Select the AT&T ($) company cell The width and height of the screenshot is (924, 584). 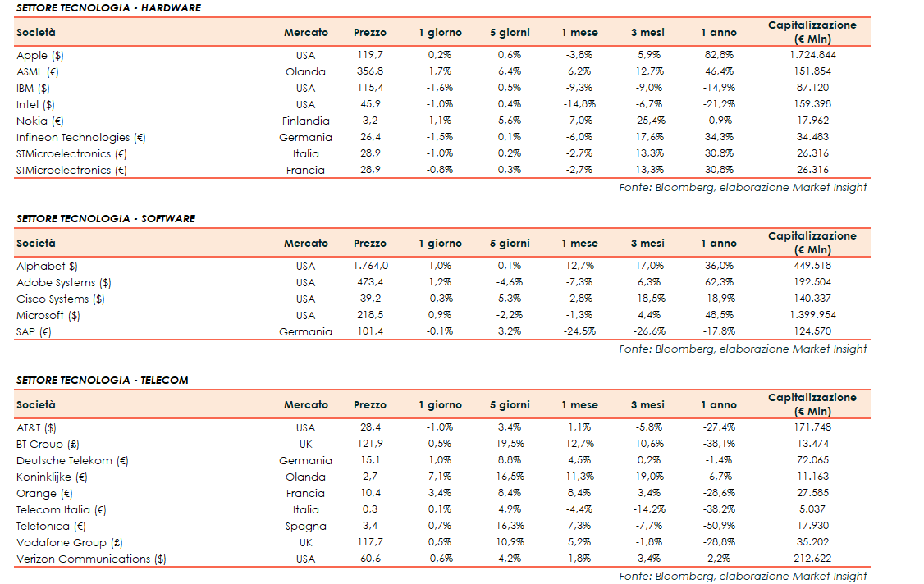pyautogui.click(x=37, y=427)
